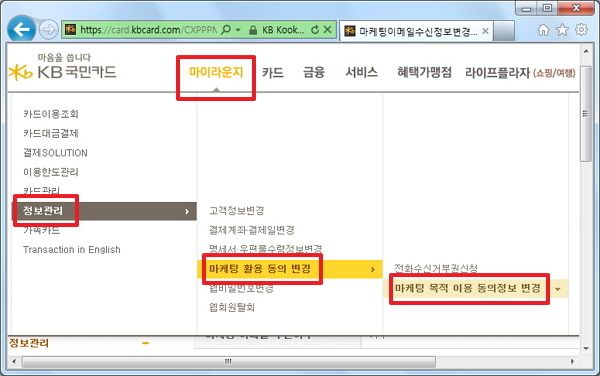Open the 금융 top menu
Screen dimensions: 600x376
pos(314,72)
